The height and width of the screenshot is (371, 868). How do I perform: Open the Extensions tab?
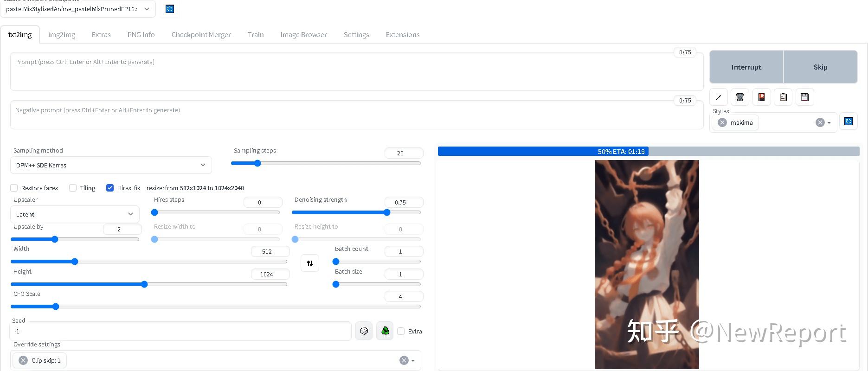pos(403,35)
